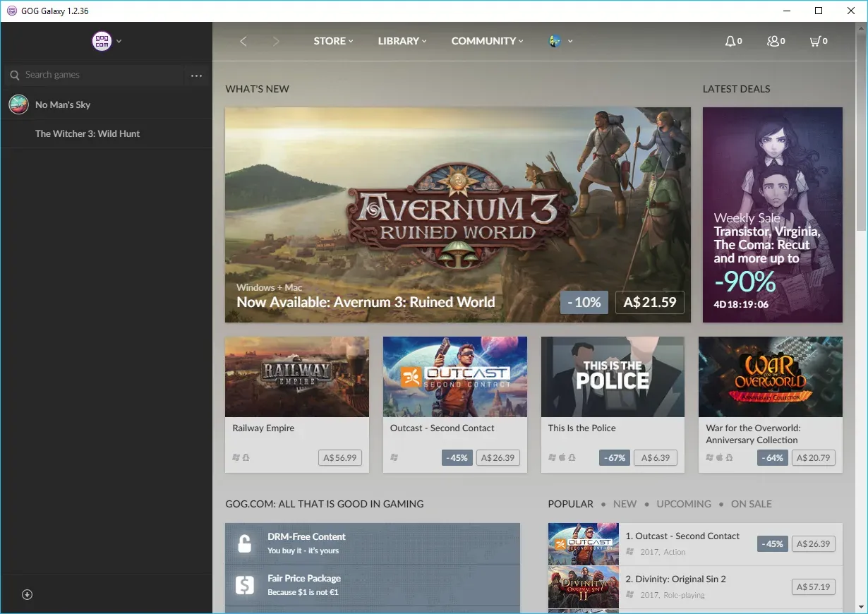Click the No Man's Sky game icon

[18, 104]
